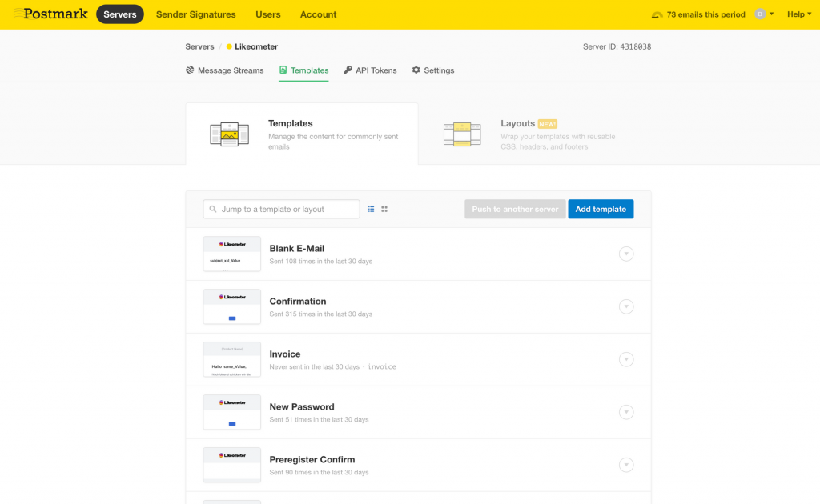Click Sent 51 times in the last 30 days
Screen dimensions: 820x504
319,419
